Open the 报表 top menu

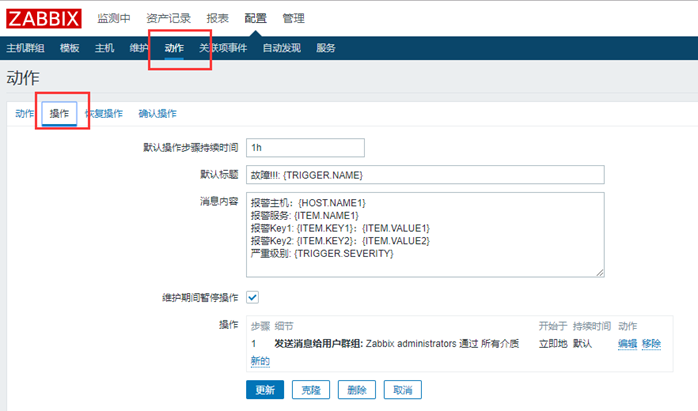click(x=217, y=18)
